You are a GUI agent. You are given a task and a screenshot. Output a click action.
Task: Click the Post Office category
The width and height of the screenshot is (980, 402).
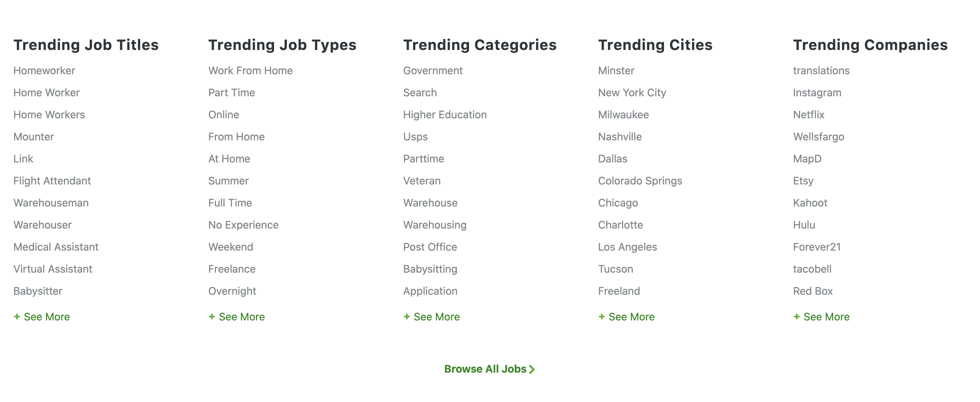pos(430,247)
